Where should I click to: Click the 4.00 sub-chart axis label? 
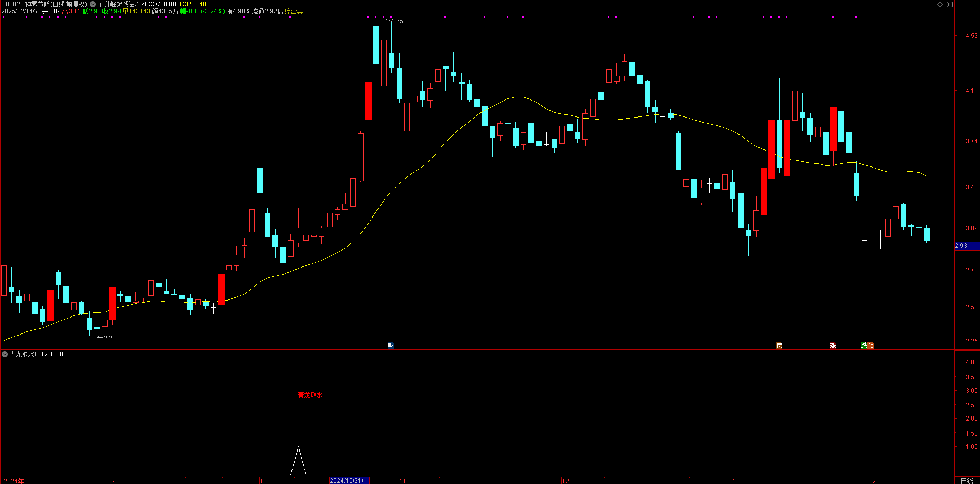(971, 362)
